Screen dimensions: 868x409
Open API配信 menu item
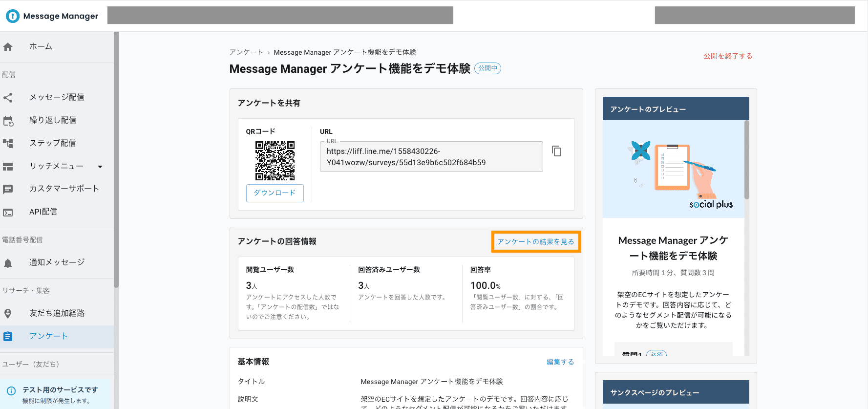pyautogui.click(x=43, y=212)
